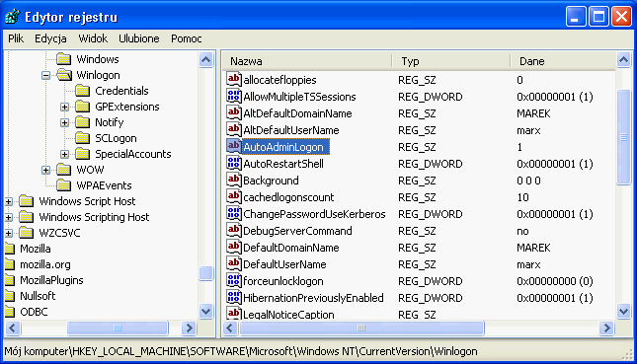Expand the WZCSVC key
Image resolution: width=637 pixels, height=364 pixels.
click(9, 234)
